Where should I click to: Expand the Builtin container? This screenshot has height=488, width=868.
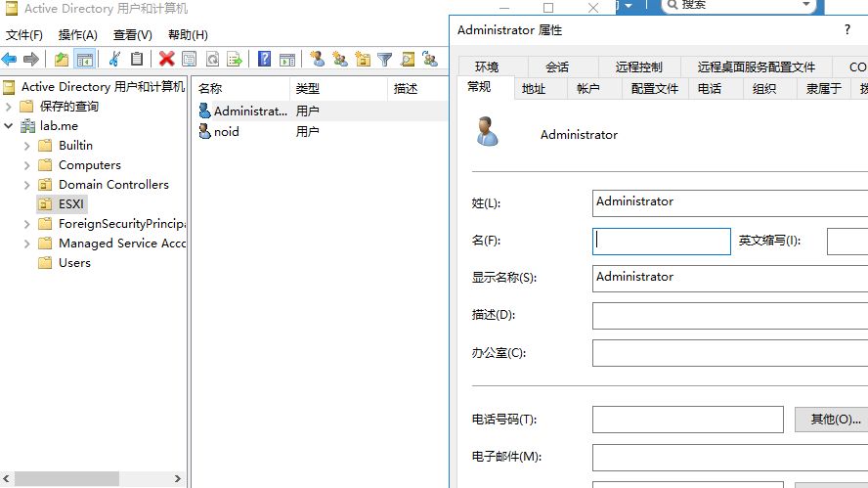click(26, 146)
